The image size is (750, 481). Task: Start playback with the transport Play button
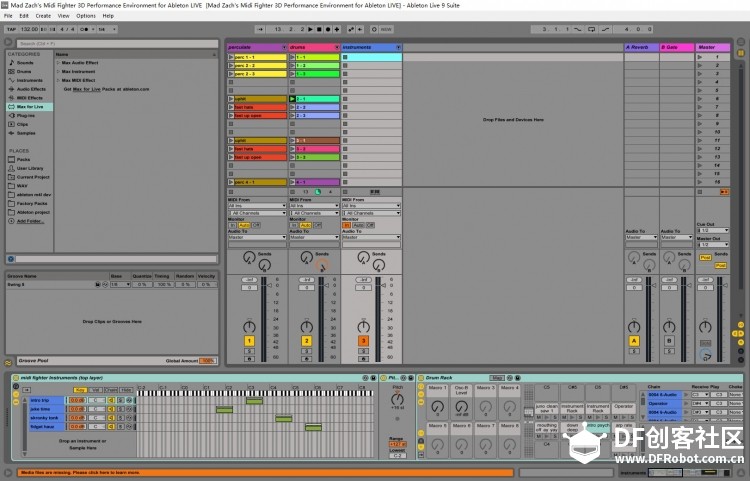tap(310, 29)
